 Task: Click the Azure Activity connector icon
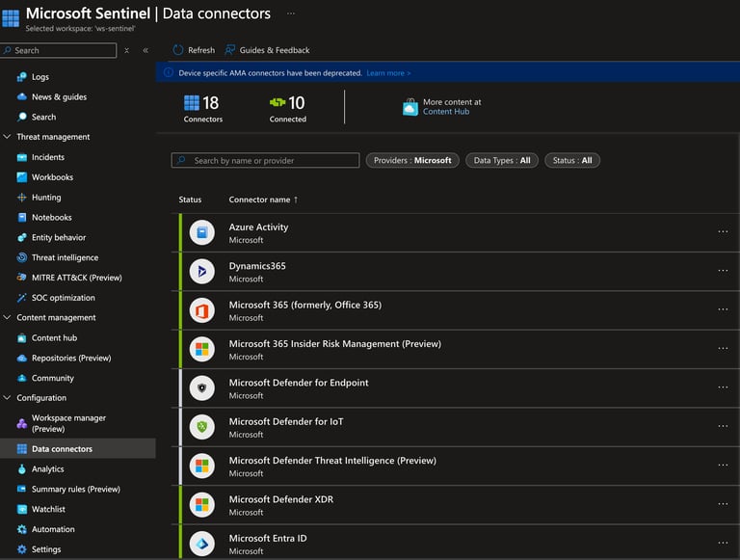pyautogui.click(x=202, y=233)
